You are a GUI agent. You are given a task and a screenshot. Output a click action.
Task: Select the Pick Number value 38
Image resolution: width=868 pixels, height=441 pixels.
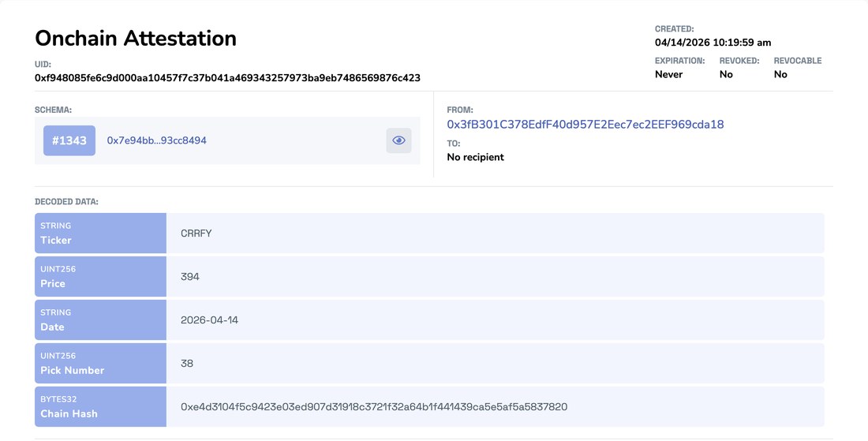187,364
